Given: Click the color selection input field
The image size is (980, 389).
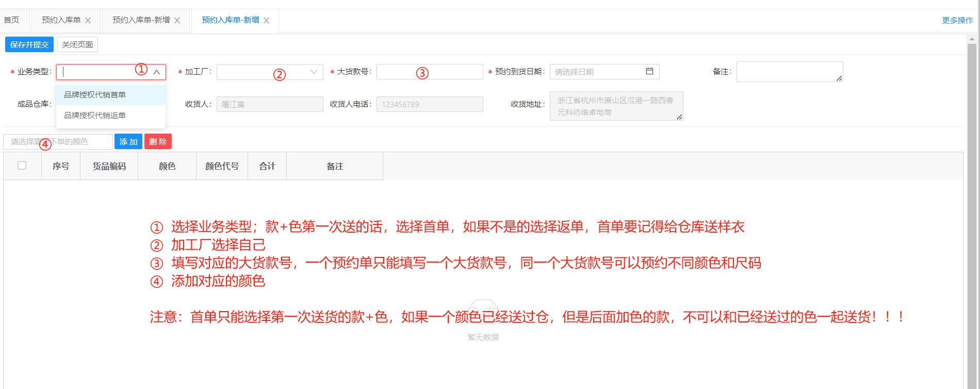Looking at the screenshot, I should (x=58, y=142).
